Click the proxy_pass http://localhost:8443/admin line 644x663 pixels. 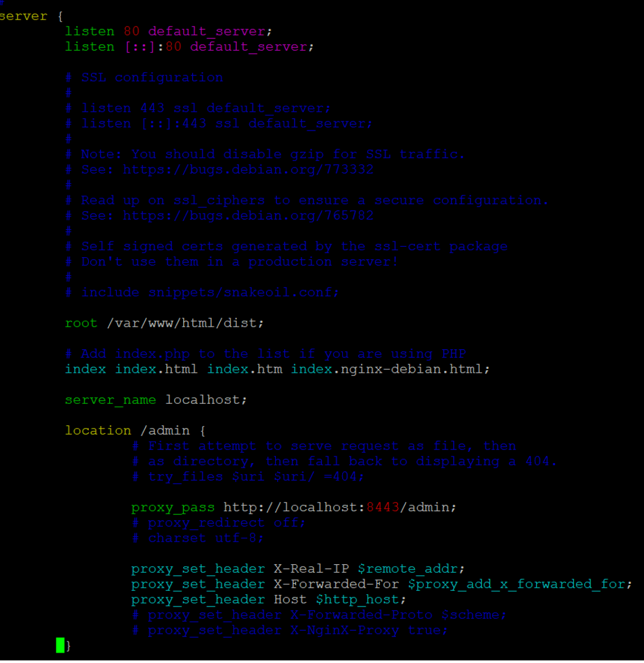click(293, 507)
